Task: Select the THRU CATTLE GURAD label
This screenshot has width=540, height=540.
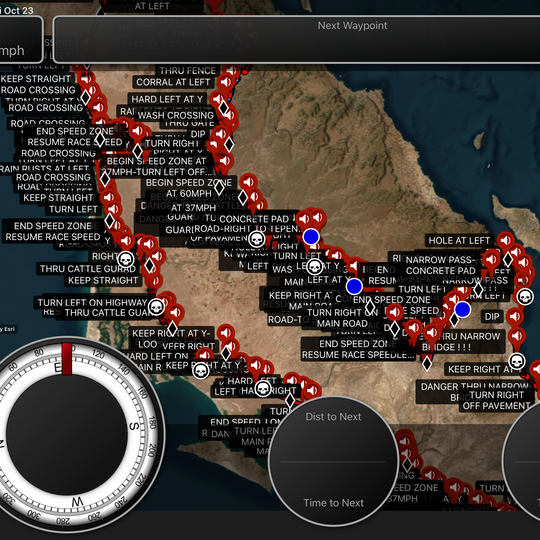Action: click(88, 269)
